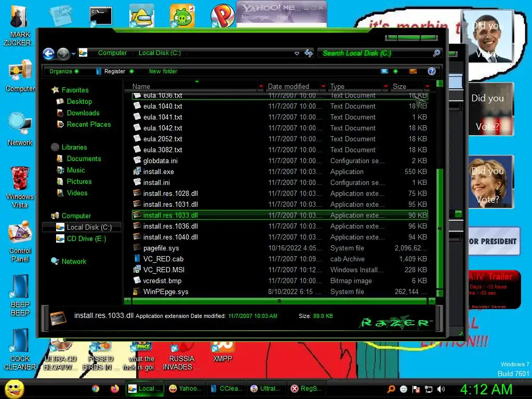The height and width of the screenshot is (399, 532).
Task: Click the search magnifier icon
Action: [x=436, y=53]
